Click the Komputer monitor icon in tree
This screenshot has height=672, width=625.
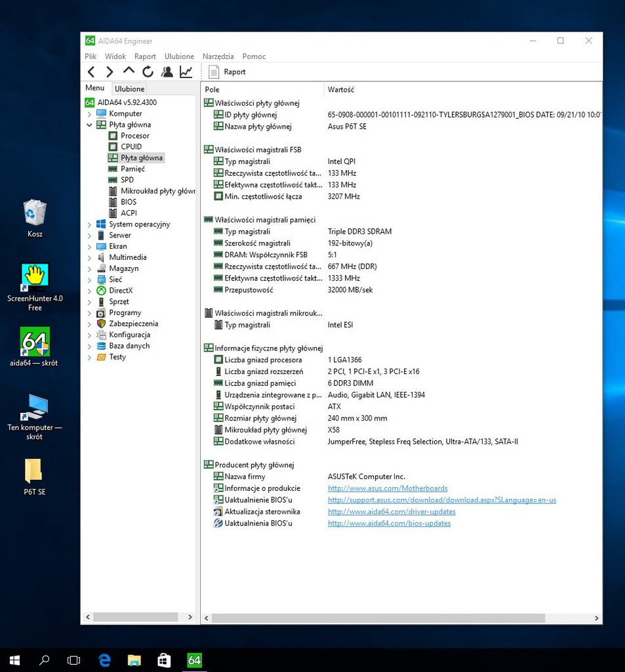(x=101, y=114)
